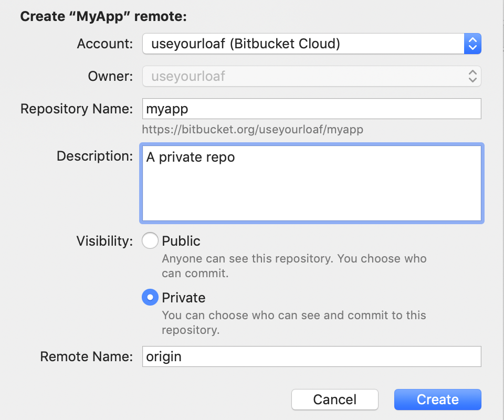Click the "Remote Name:" label

point(86,356)
